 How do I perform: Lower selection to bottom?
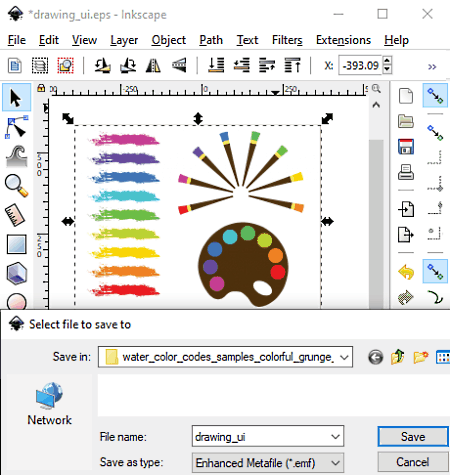216,65
